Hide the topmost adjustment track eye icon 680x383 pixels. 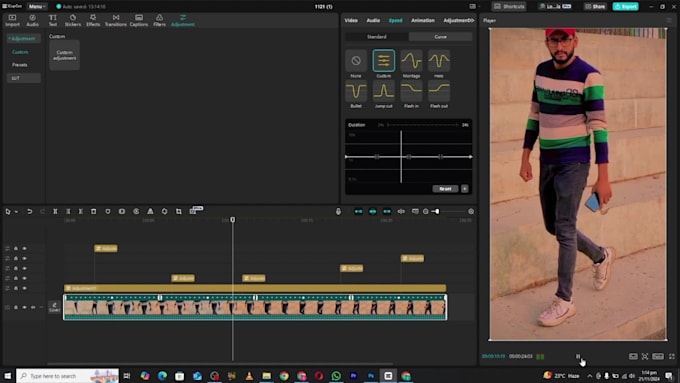coord(24,249)
